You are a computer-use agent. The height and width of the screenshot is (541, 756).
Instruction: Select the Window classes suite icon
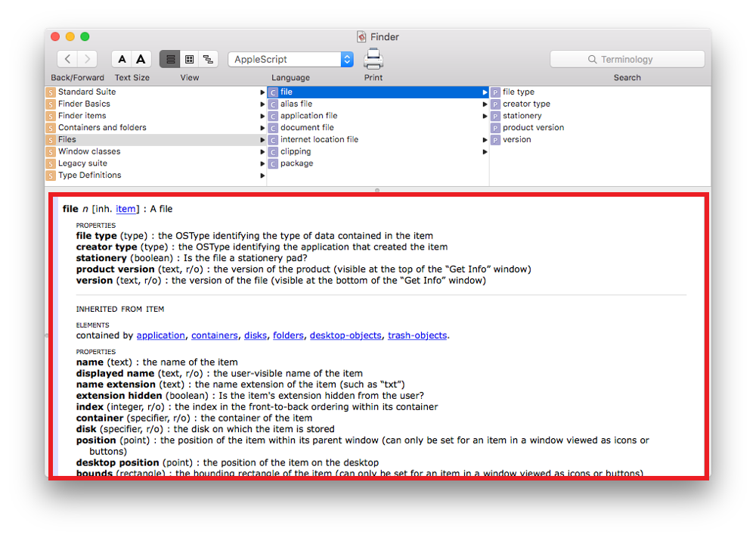(51, 151)
